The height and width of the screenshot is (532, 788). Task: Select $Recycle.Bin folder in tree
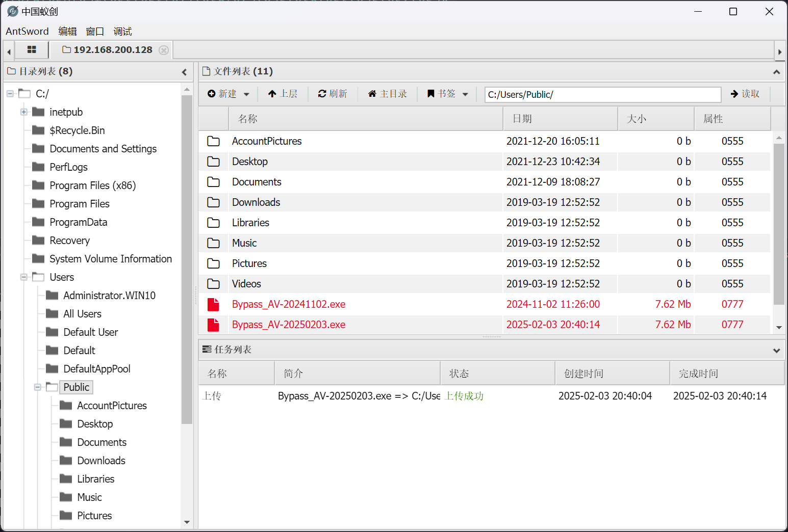77,130
